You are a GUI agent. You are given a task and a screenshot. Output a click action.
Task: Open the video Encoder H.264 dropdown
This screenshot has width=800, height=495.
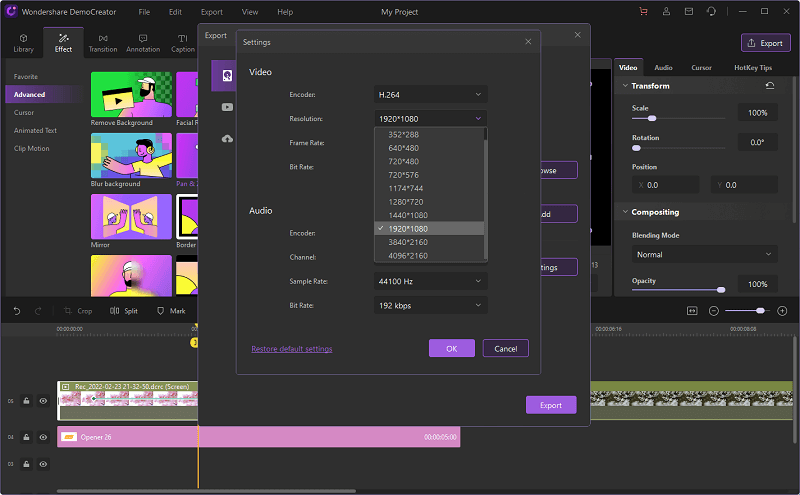[x=431, y=94]
